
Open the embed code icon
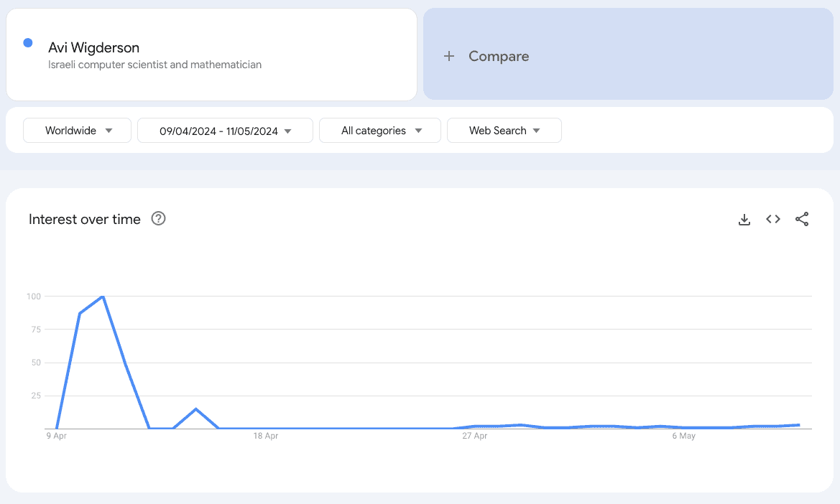tap(773, 220)
